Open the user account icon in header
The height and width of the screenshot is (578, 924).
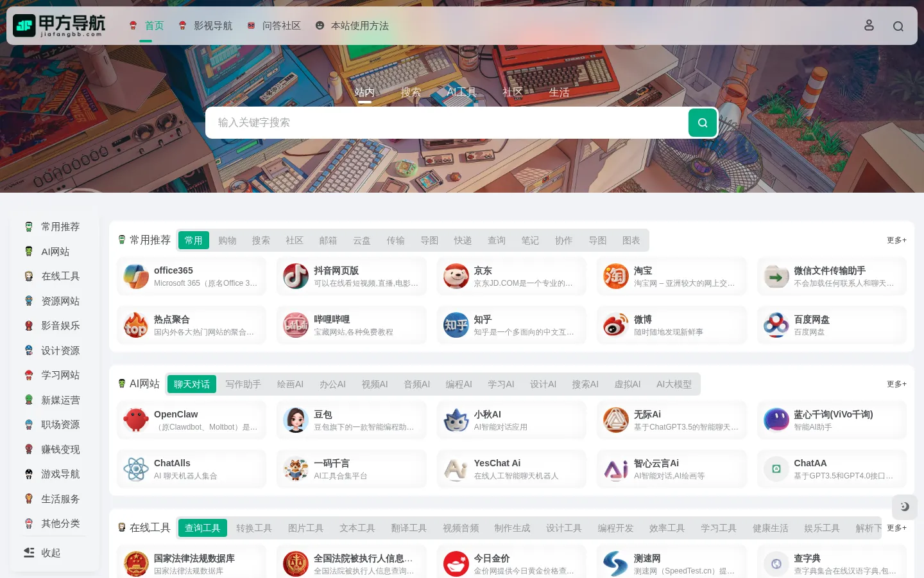[x=869, y=25]
